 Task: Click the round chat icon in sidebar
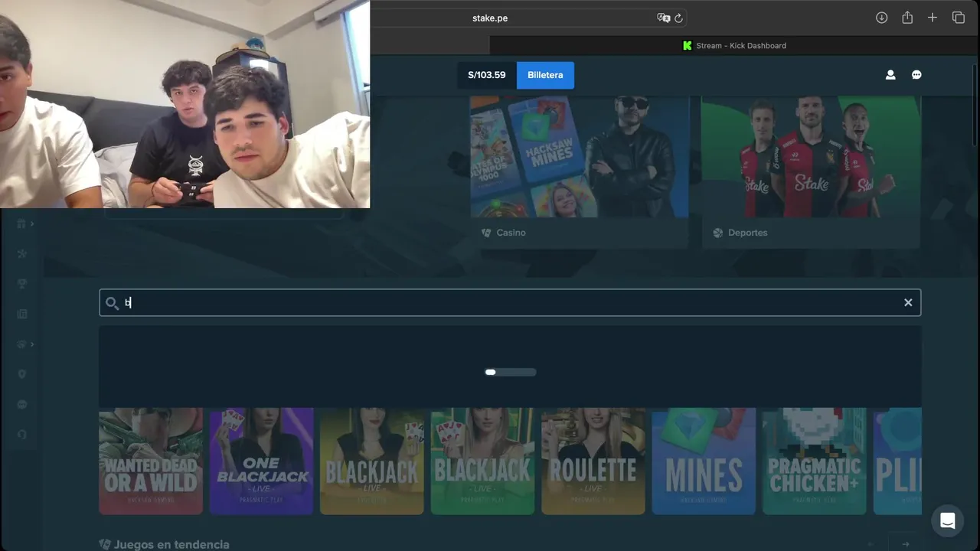(21, 404)
